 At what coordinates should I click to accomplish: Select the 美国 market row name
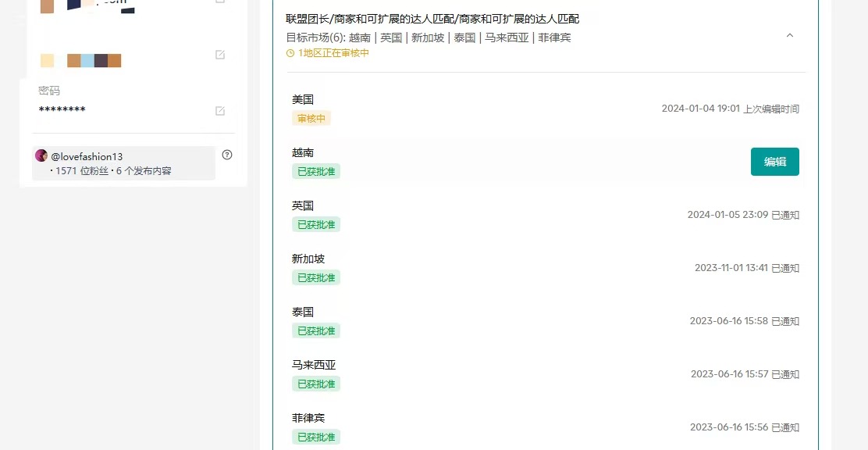303,100
